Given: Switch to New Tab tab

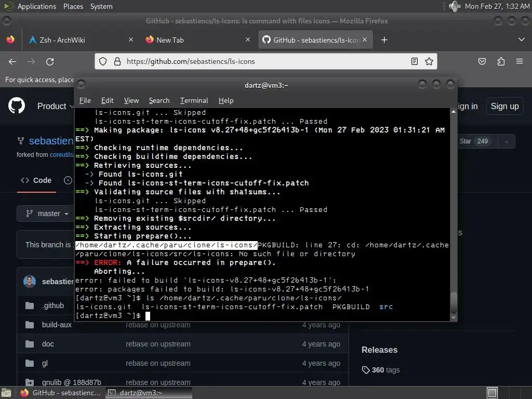Looking at the screenshot, I should [198, 39].
